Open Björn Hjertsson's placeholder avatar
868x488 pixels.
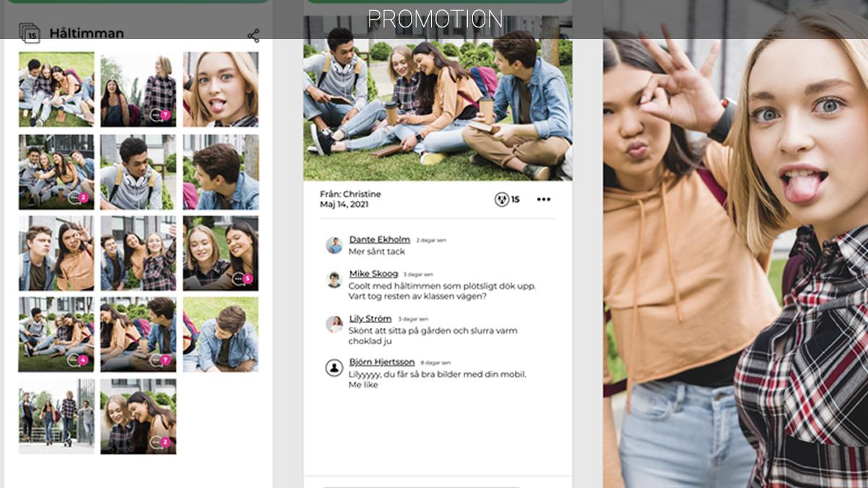click(x=334, y=367)
